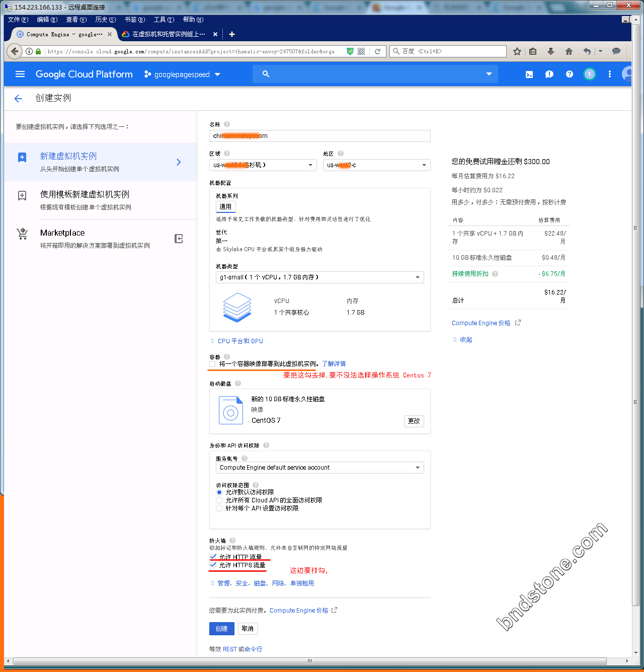
Task: Uncheck 允许 HTTPS 流量 checkbox
Action: tap(213, 565)
